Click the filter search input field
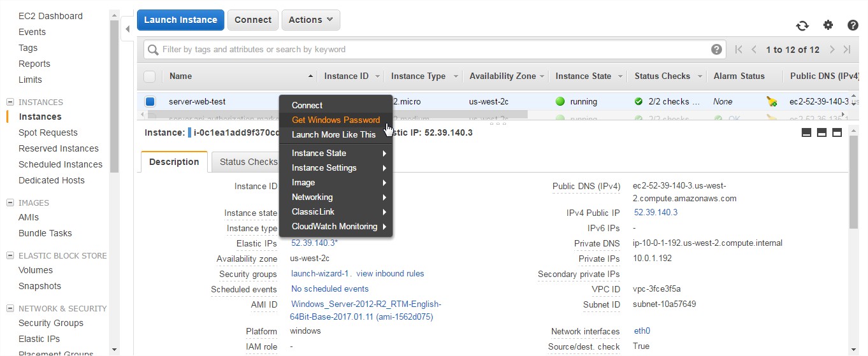 433,50
